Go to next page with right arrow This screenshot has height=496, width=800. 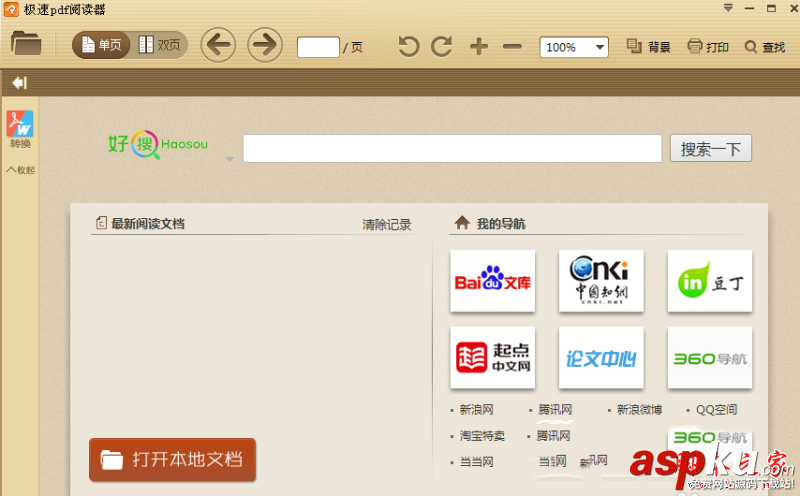(265, 45)
